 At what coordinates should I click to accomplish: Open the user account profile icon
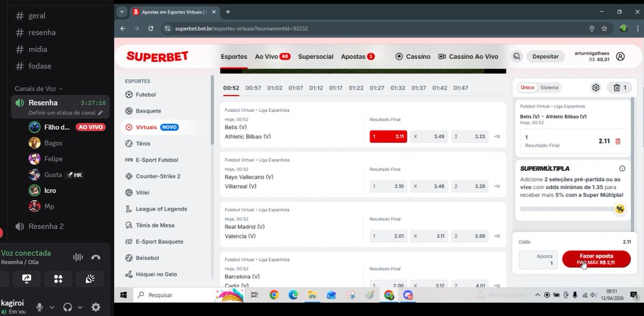(x=620, y=56)
